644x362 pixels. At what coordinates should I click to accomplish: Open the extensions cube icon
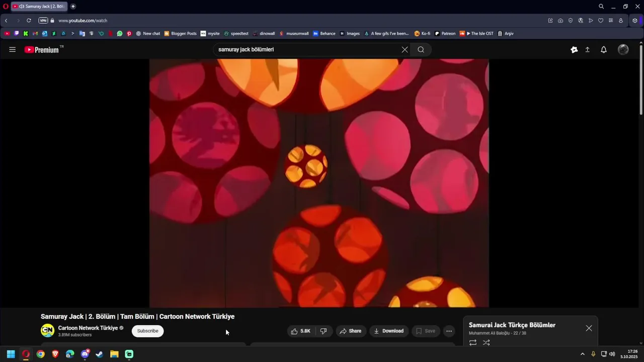(635, 21)
